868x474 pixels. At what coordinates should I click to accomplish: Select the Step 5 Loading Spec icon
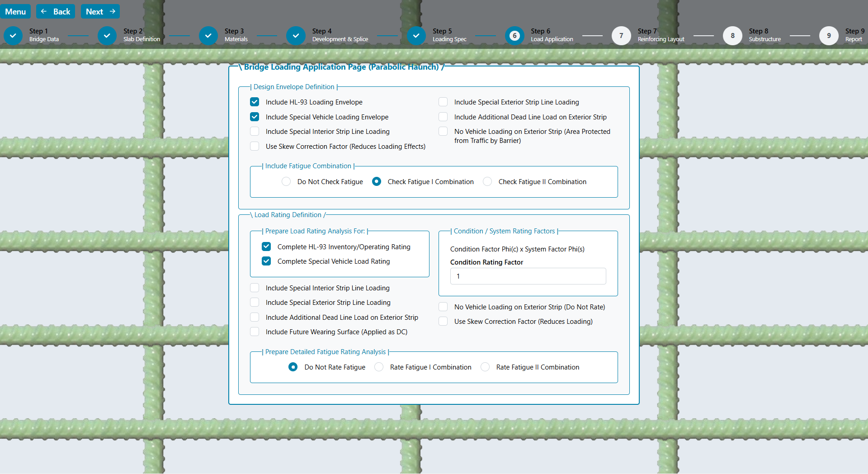tap(416, 36)
